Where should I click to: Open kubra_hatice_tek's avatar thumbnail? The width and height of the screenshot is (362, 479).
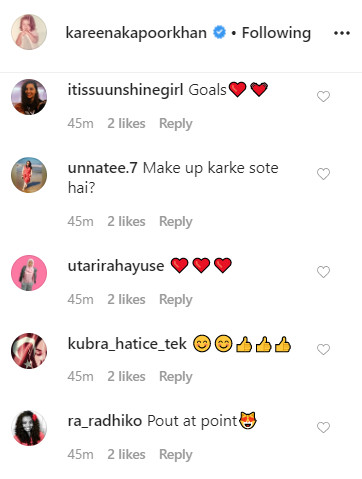[29, 351]
